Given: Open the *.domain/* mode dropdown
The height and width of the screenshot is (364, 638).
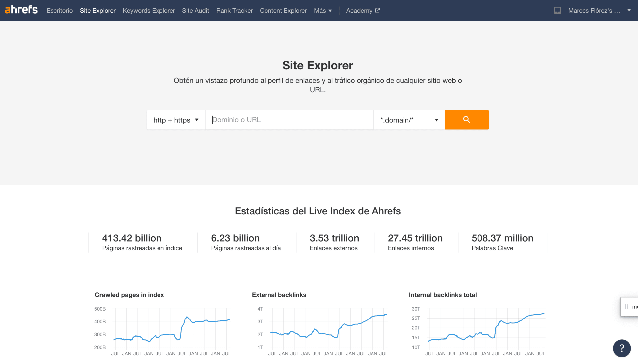Looking at the screenshot, I should point(409,120).
